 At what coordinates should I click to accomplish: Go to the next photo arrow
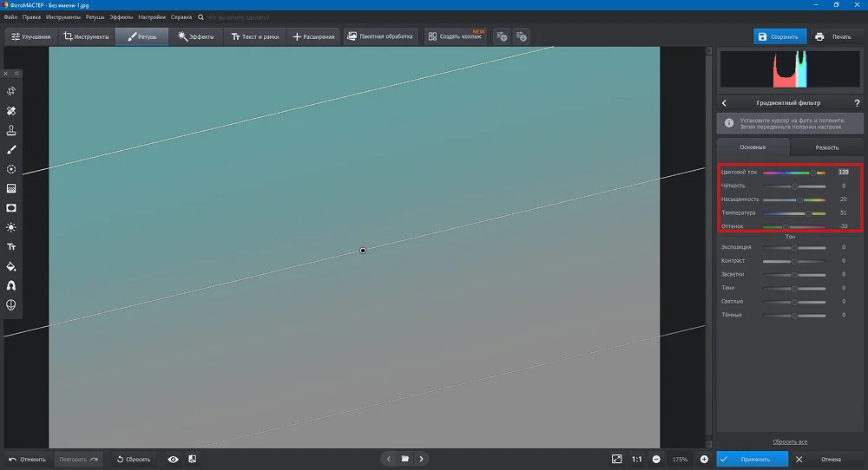coord(421,459)
